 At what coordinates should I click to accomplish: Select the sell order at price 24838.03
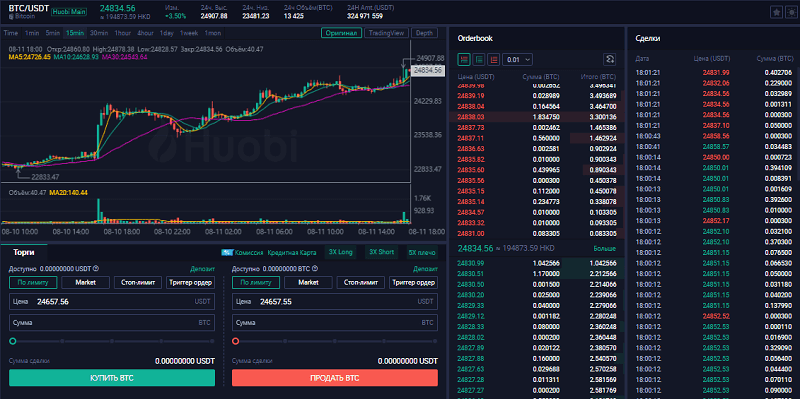[537, 117]
